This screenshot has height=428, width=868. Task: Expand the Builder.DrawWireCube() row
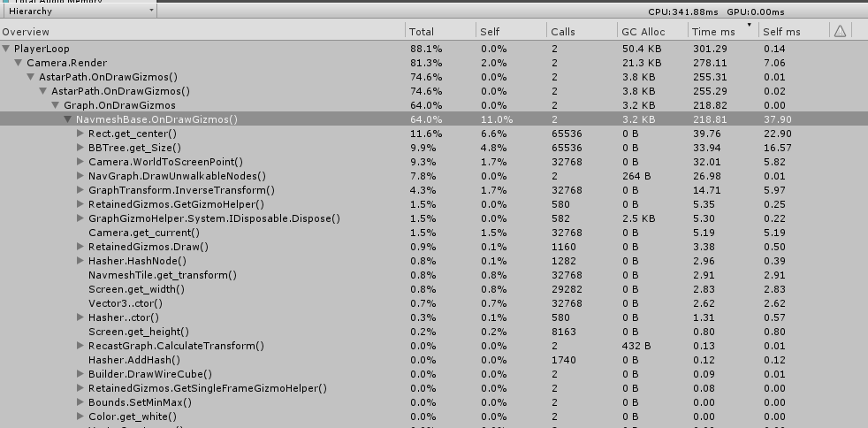[x=80, y=374]
